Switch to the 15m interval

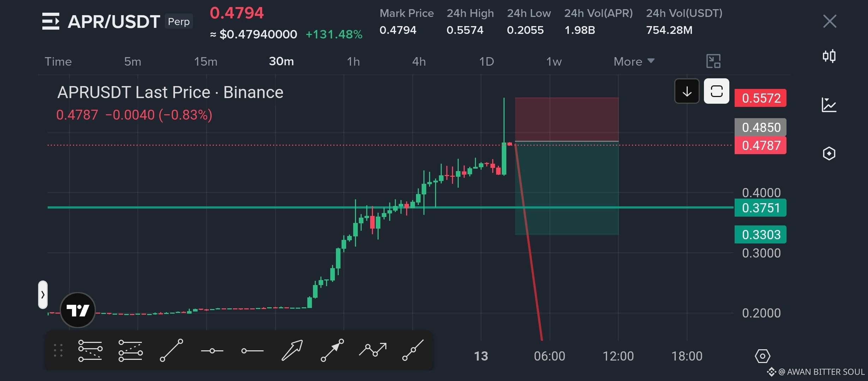tap(206, 61)
